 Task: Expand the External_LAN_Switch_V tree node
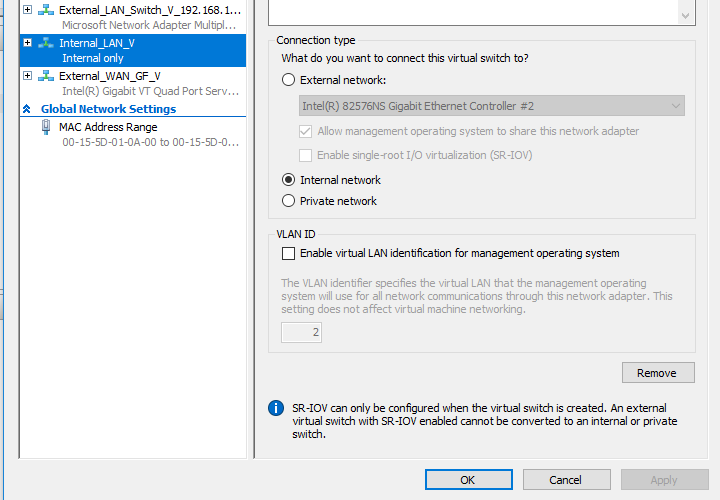(28, 10)
